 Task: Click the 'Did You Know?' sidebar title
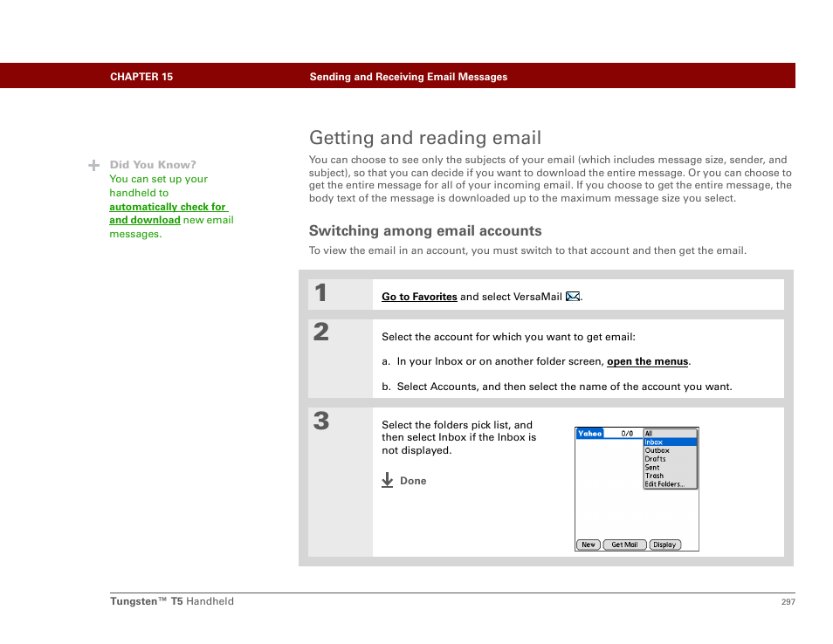pos(153,165)
